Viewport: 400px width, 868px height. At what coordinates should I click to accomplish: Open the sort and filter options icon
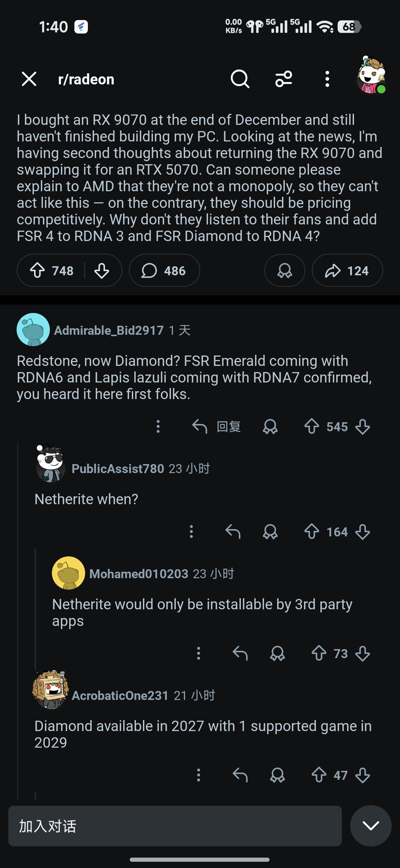coord(284,79)
